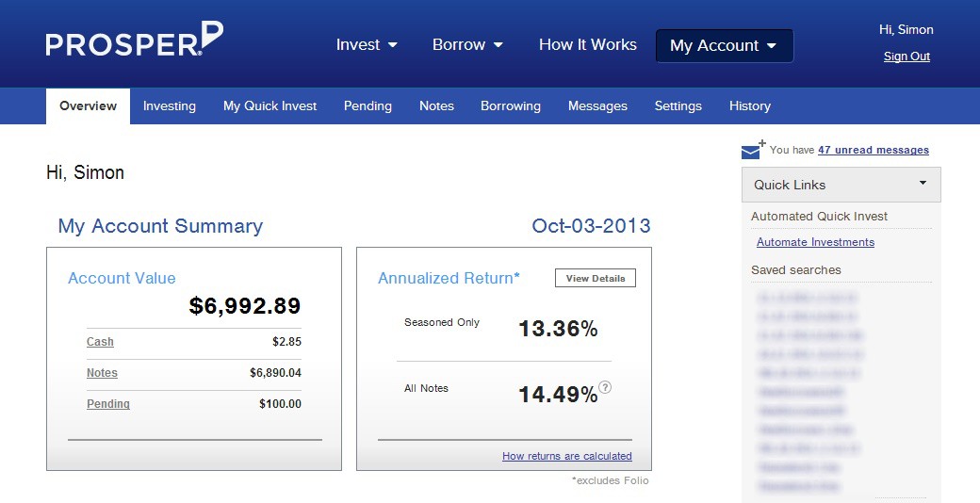Click the Prosper logo

click(x=134, y=41)
